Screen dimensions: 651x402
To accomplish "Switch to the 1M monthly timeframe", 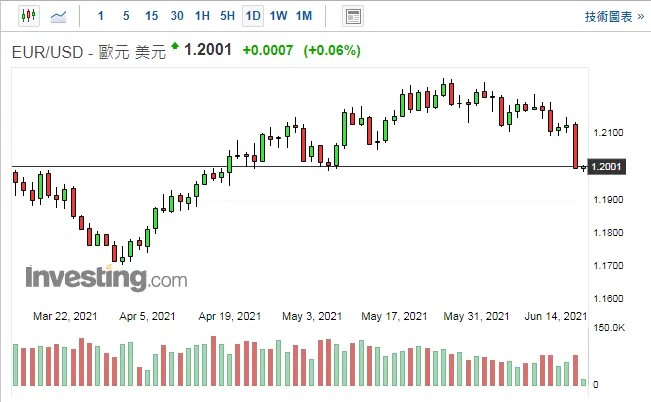I will click(x=304, y=16).
